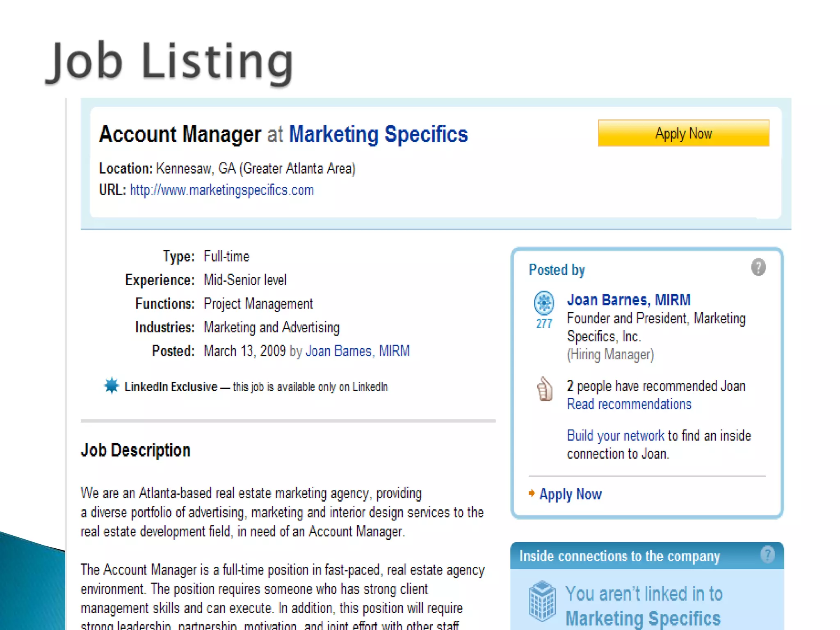The height and width of the screenshot is (630, 840).
Task: Click the March 13, 2009 posted date
Action: [x=244, y=351]
